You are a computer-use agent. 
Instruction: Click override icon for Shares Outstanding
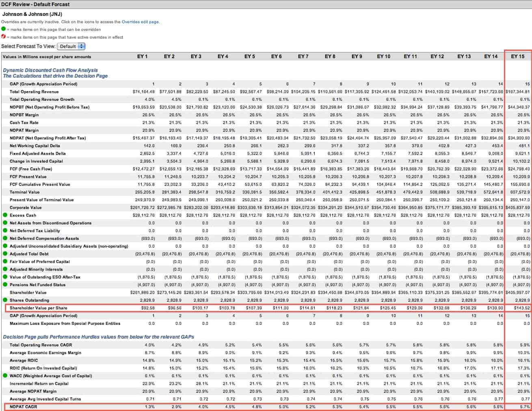pos(5,300)
